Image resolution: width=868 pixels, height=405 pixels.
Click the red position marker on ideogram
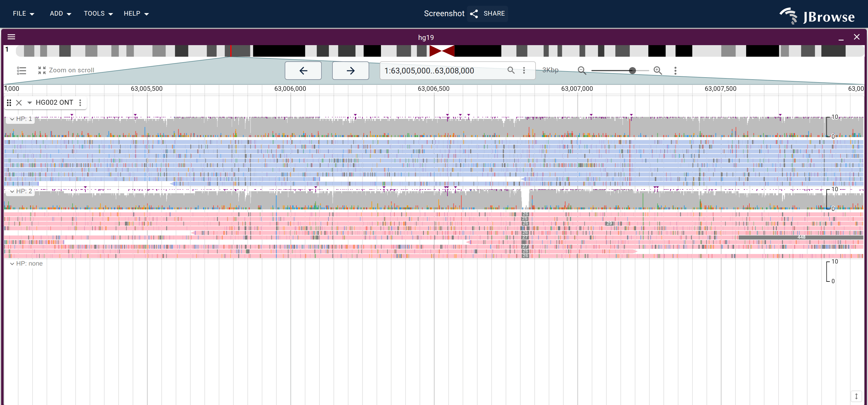231,51
